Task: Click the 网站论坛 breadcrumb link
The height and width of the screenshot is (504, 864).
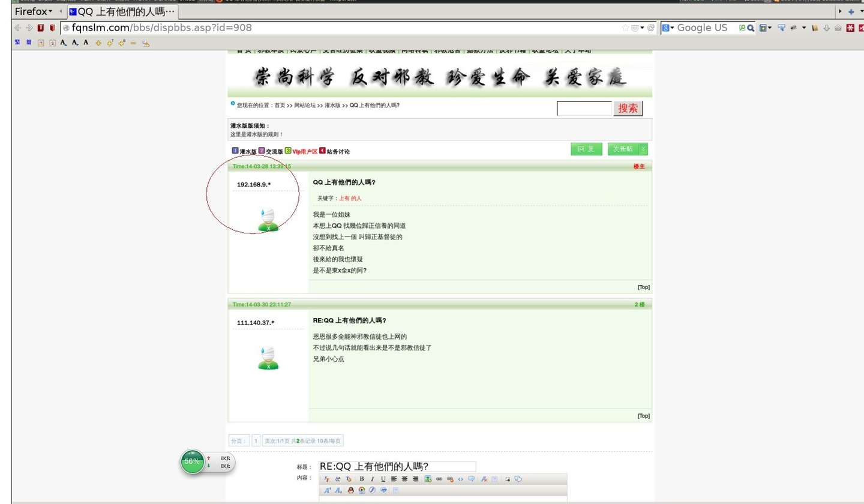Action: (305, 106)
